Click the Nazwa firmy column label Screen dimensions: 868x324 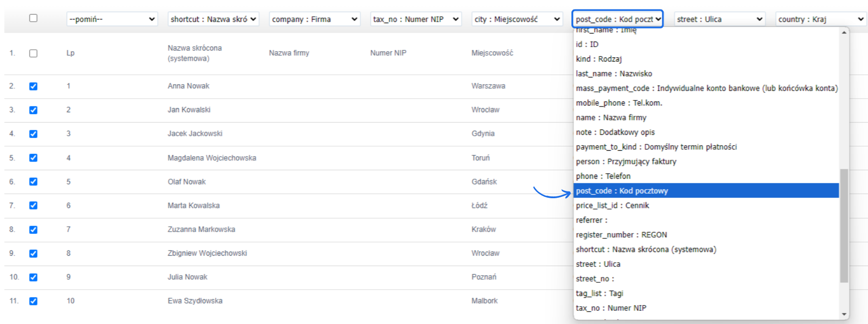289,53
